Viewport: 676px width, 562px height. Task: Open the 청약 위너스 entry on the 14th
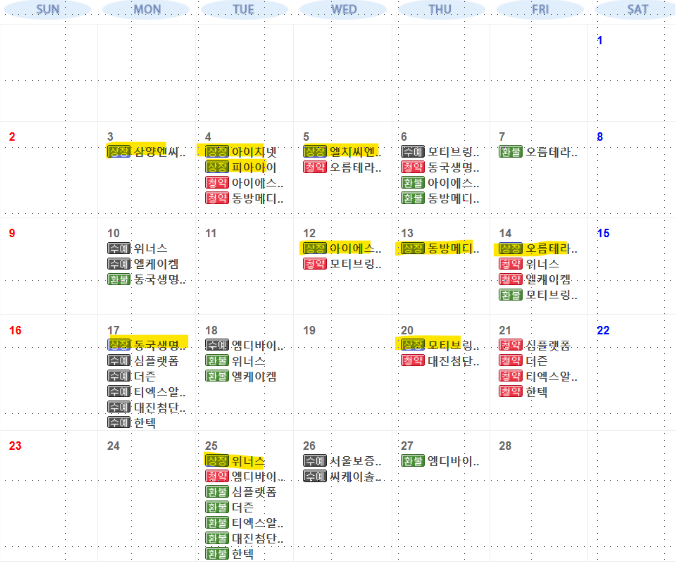529,264
